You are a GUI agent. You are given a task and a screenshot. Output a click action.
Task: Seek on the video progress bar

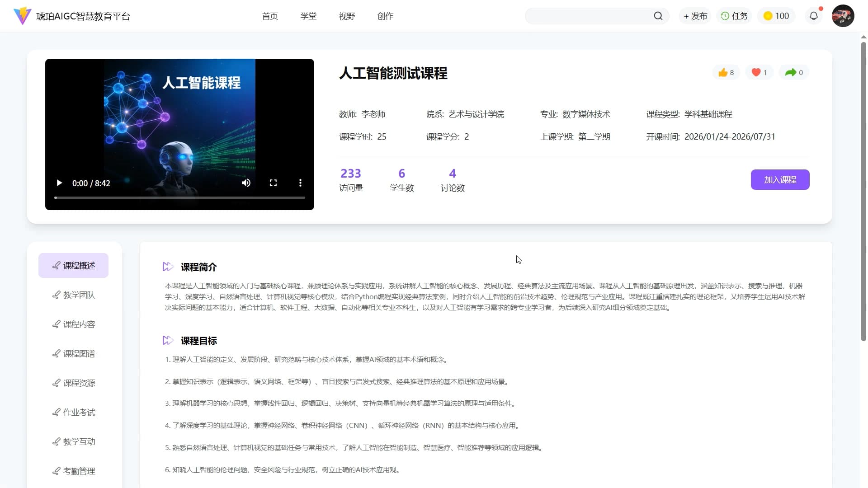coord(179,197)
